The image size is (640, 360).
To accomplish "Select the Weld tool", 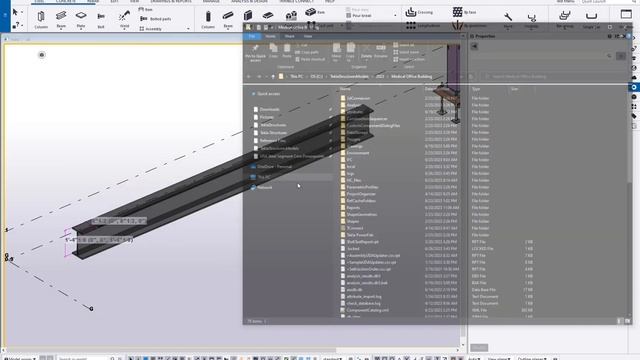I will point(124,19).
